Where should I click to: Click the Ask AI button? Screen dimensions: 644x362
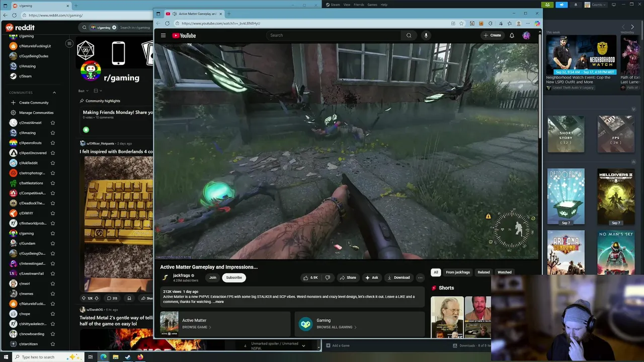pyautogui.click(x=372, y=278)
